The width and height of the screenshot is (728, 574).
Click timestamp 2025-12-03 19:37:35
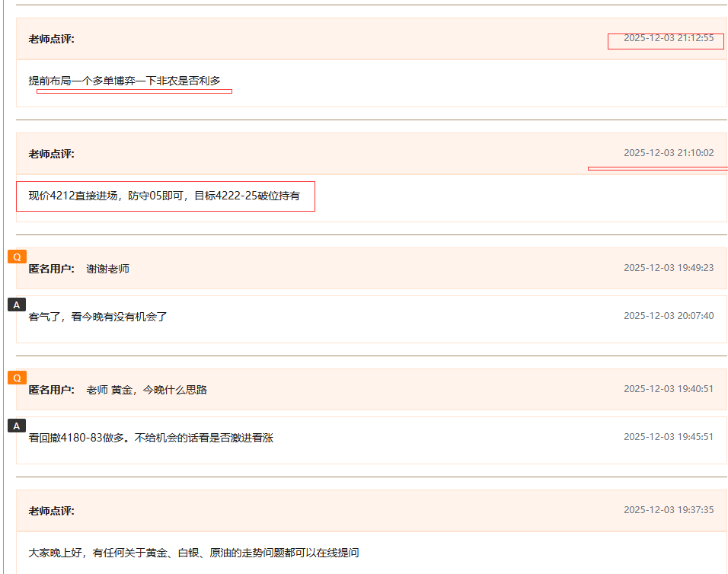pyautogui.click(x=669, y=510)
